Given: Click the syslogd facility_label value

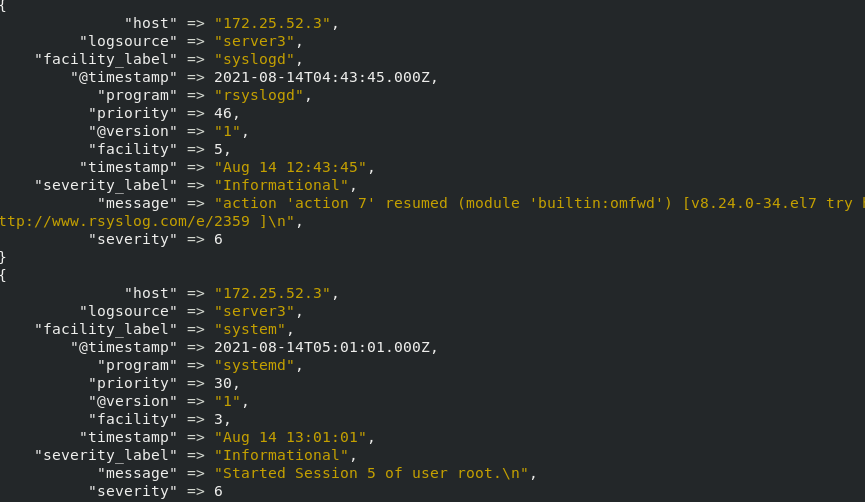Looking at the screenshot, I should pyautogui.click(x=258, y=59).
